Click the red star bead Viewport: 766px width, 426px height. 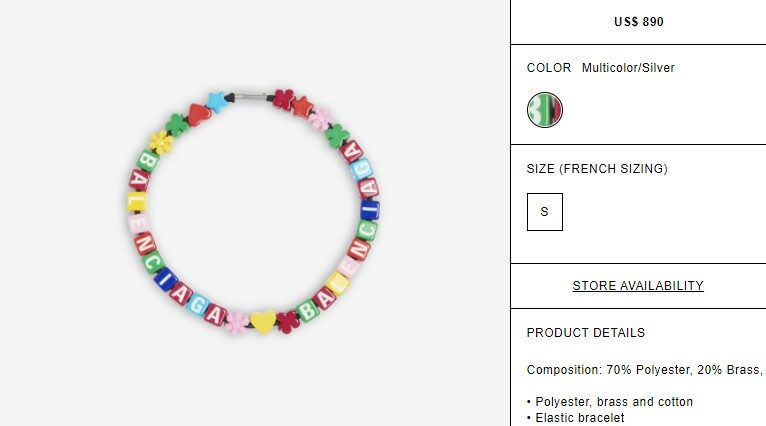(x=302, y=106)
